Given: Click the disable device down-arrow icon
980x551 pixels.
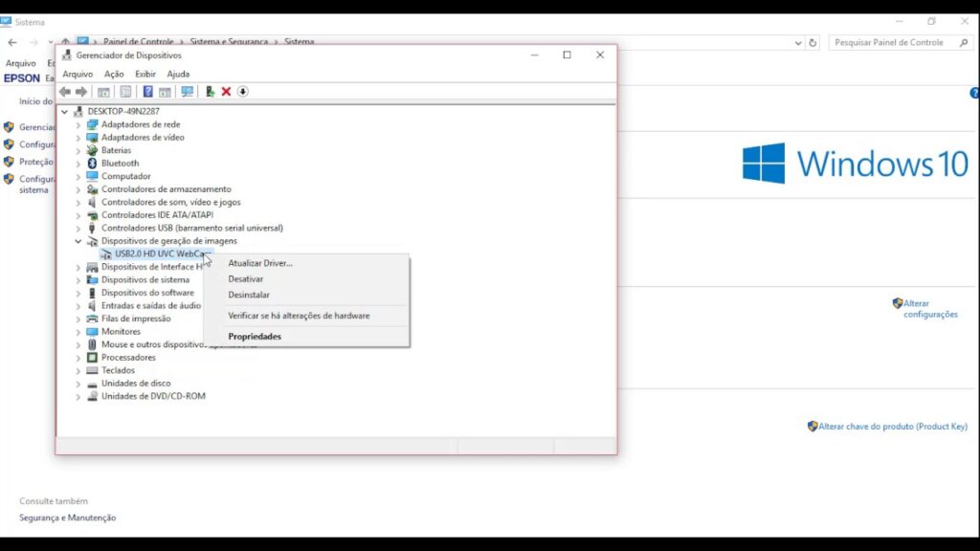Looking at the screenshot, I should point(242,92).
